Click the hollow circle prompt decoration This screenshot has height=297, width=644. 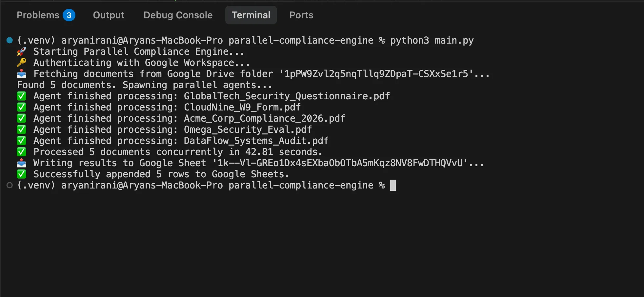click(10, 185)
